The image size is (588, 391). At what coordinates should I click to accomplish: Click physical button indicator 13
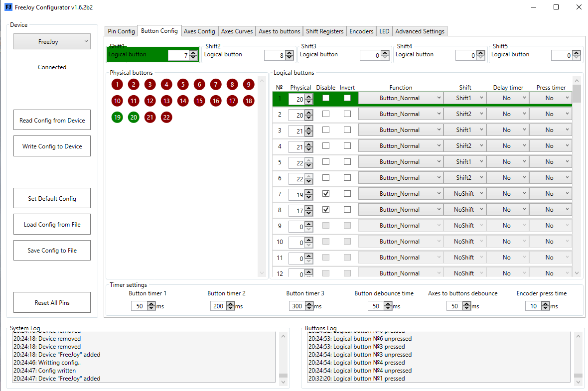[166, 101]
